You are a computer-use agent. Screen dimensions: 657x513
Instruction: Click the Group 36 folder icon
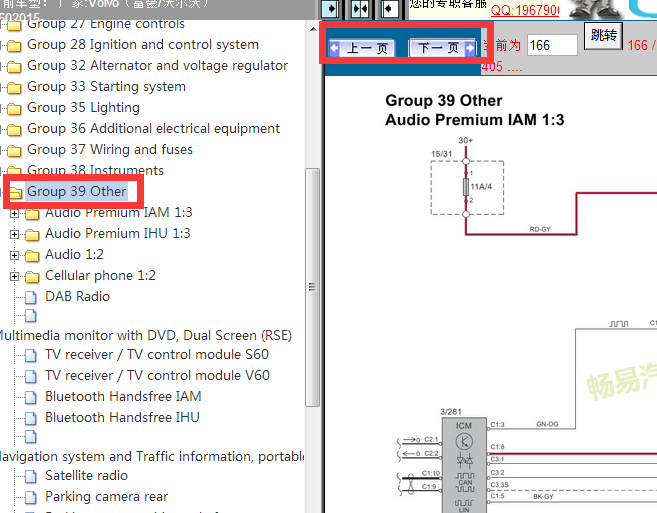point(14,130)
